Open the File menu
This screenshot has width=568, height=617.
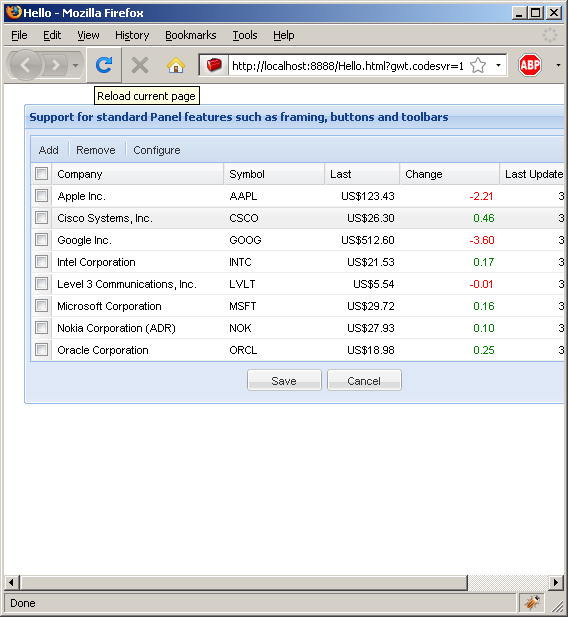[x=19, y=35]
